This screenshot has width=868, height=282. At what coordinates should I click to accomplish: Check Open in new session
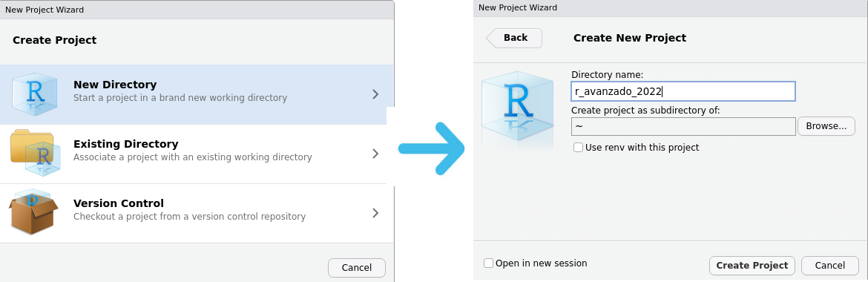(x=488, y=263)
